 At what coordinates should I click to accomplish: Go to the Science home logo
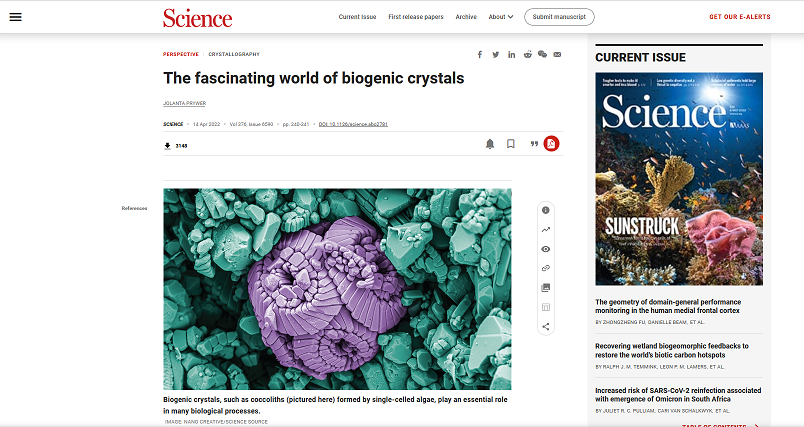click(197, 18)
